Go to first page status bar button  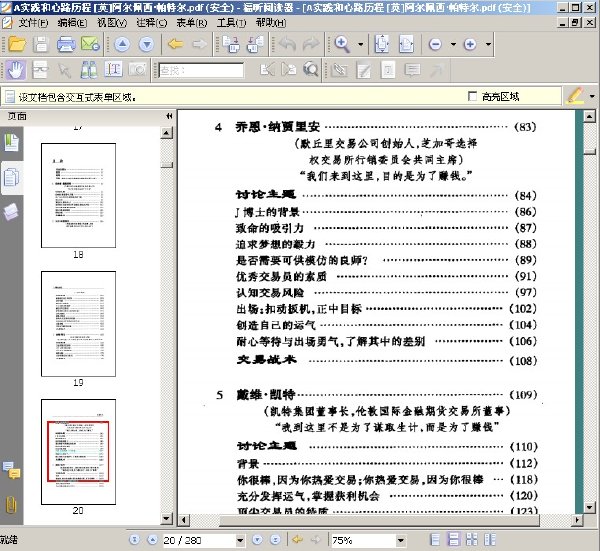134,540
